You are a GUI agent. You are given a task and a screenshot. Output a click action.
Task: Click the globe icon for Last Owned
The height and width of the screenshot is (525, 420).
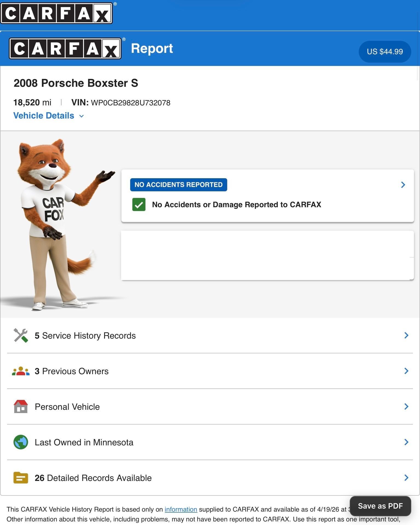[x=21, y=442]
